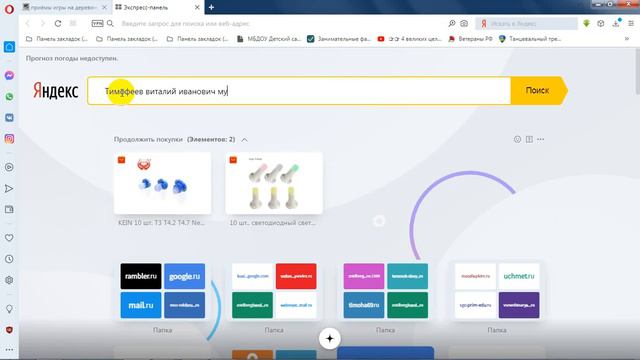Image resolution: width=640 pixels, height=360 pixels.
Task: Open VK messenger in sidebar
Action: (9, 118)
